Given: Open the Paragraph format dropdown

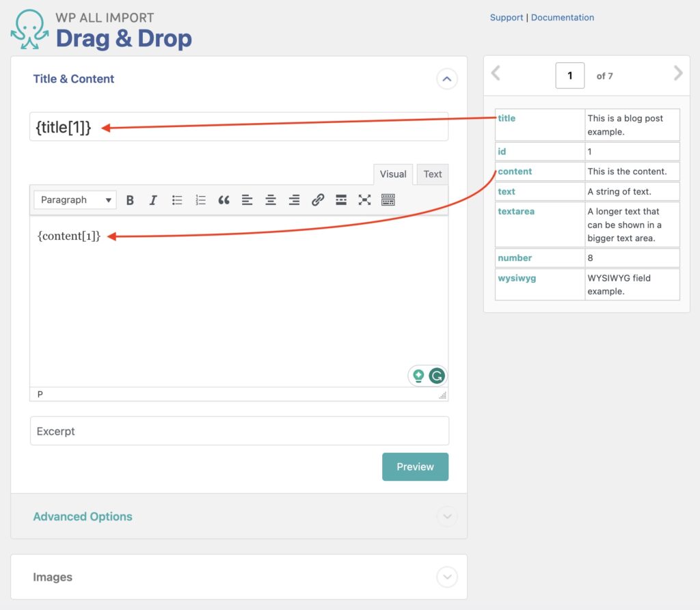Looking at the screenshot, I should (75, 200).
